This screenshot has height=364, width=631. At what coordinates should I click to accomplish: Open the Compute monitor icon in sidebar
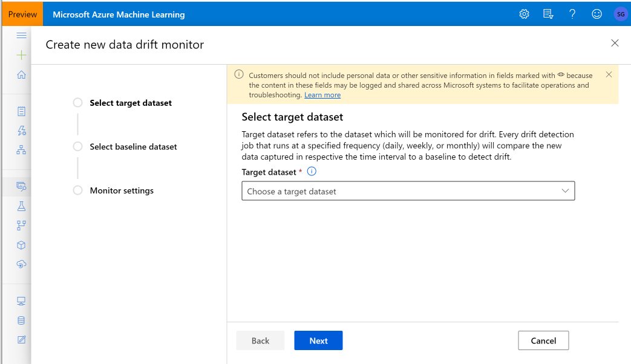(22, 301)
